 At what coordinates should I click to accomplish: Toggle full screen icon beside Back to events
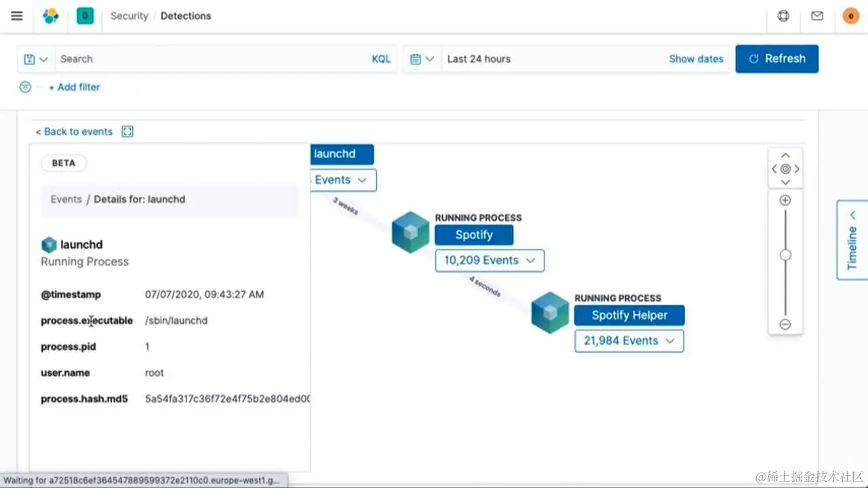(x=127, y=132)
